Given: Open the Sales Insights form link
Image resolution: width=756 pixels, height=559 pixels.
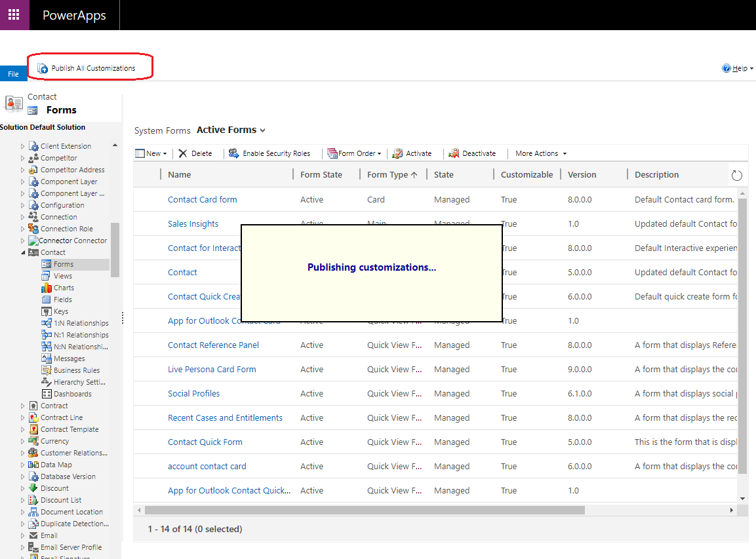Looking at the screenshot, I should 193,223.
